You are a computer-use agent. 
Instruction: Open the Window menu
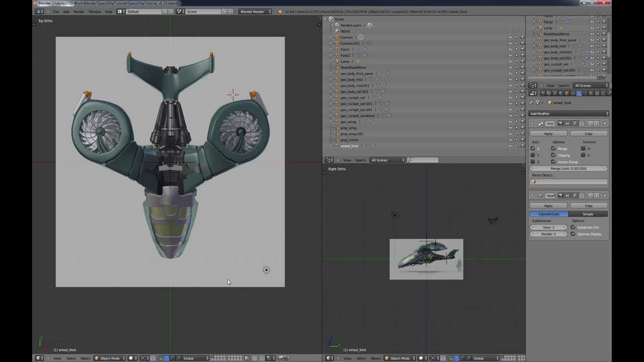(95, 12)
